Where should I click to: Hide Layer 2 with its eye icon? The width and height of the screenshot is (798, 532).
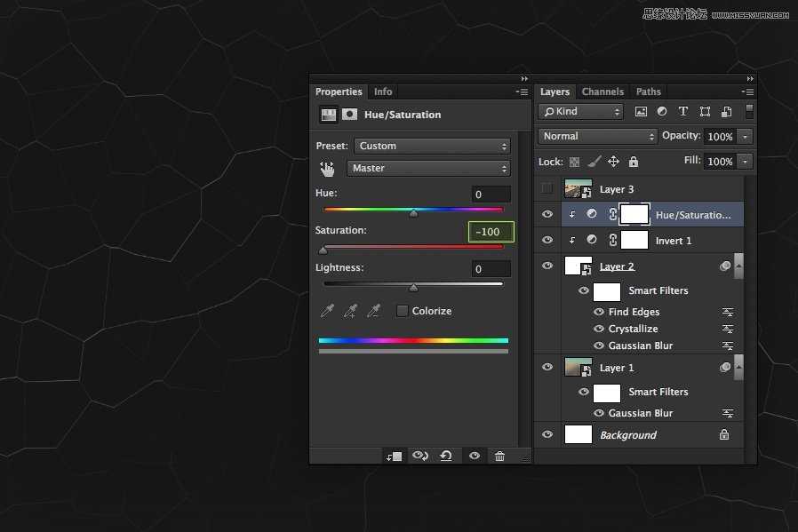[547, 266]
